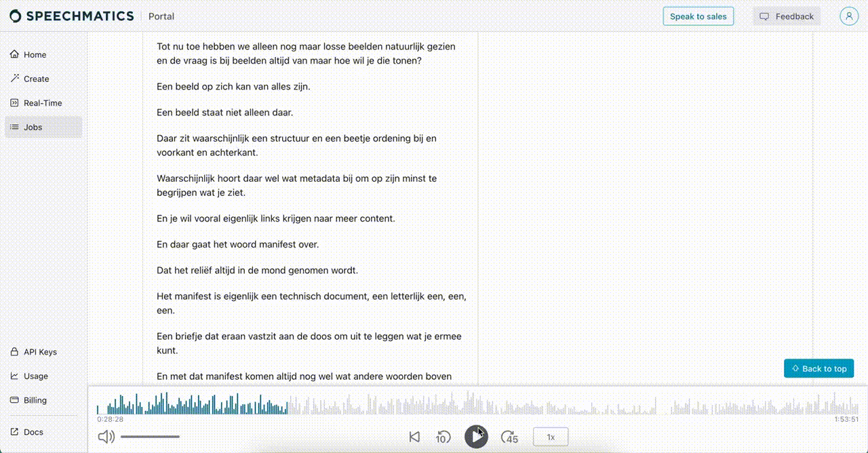Click Back to top button
Image resolution: width=868 pixels, height=453 pixels.
(x=818, y=368)
